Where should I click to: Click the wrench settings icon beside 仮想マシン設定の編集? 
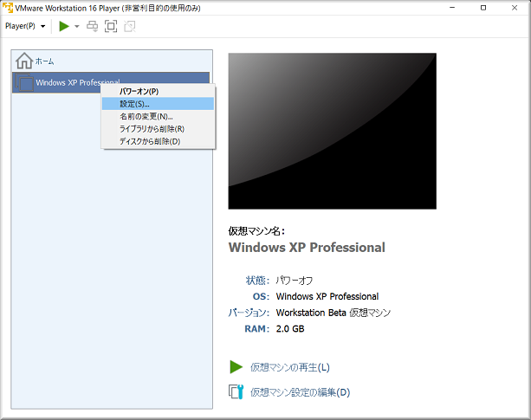click(x=236, y=392)
